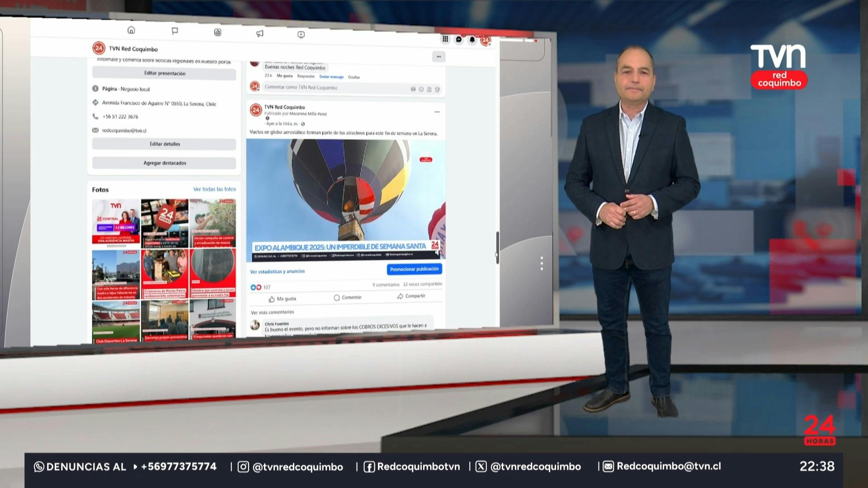This screenshot has width=868, height=488.
Task: Open the grid menu icon
Action: pyautogui.click(x=445, y=39)
